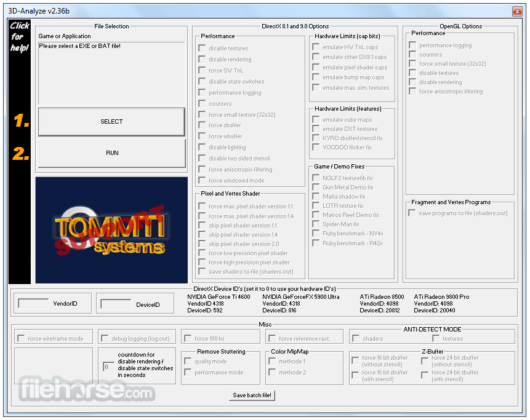Enable DirectX 'performance logging' checkbox
This screenshot has width=530, height=420.
coord(202,92)
